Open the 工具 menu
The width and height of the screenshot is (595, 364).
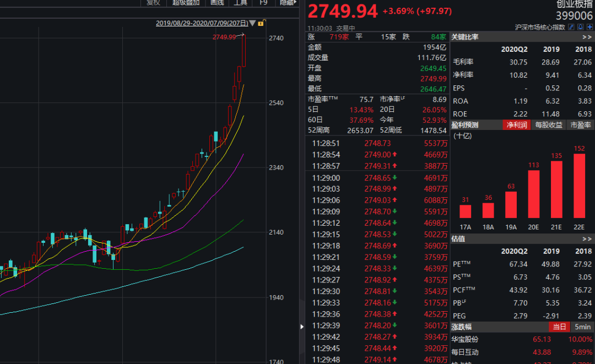(x=241, y=3)
